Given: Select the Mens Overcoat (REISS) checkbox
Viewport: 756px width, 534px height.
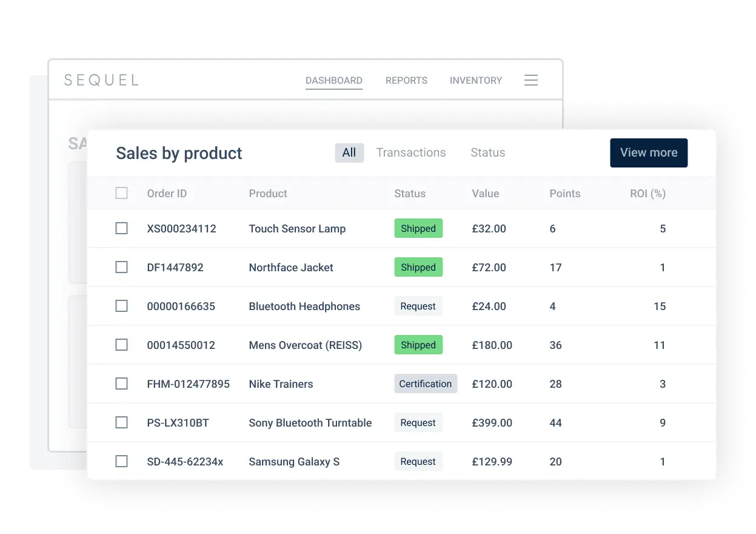Looking at the screenshot, I should 121,345.
